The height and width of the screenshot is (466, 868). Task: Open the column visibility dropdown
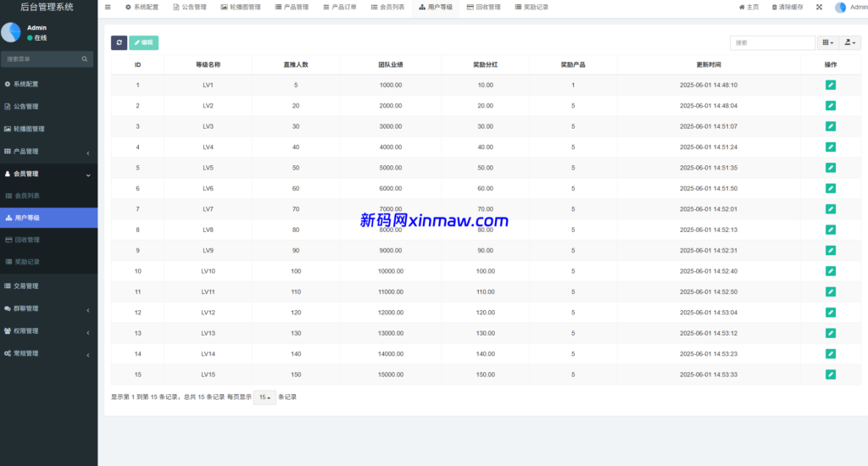pos(827,42)
